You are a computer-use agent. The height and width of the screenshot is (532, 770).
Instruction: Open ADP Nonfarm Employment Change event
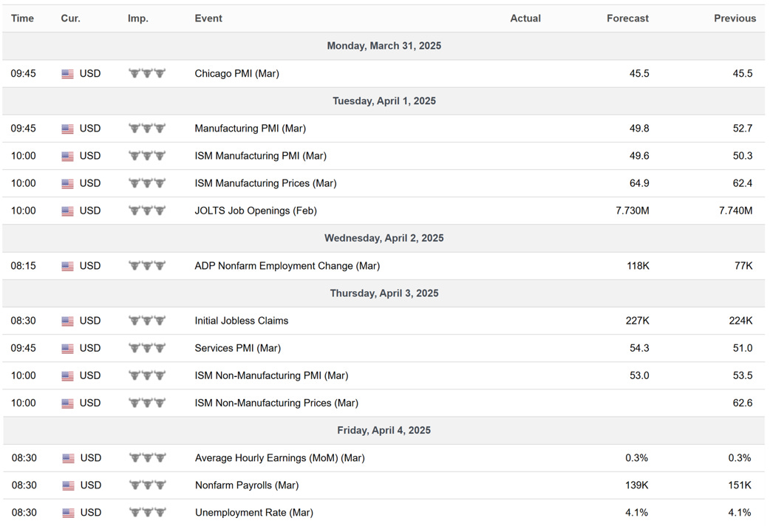click(287, 266)
